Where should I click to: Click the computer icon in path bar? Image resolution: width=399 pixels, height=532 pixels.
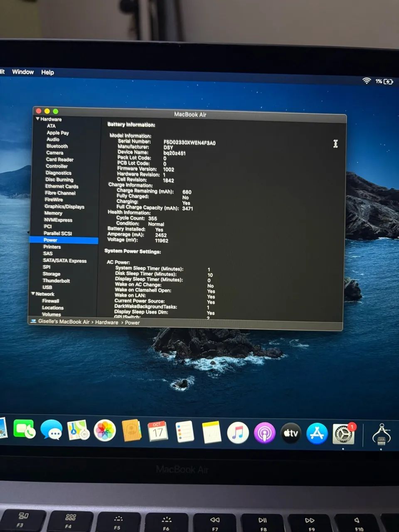[x=33, y=321]
